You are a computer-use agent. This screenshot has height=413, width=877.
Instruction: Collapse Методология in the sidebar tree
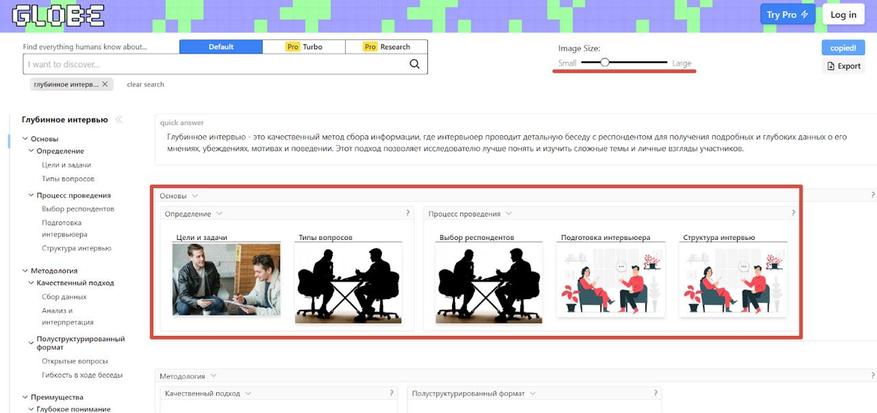point(25,271)
